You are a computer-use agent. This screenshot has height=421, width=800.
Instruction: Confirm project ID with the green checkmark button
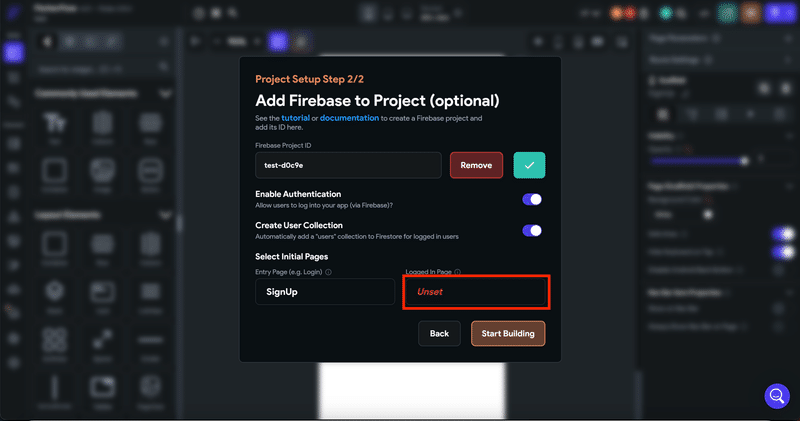tap(529, 165)
